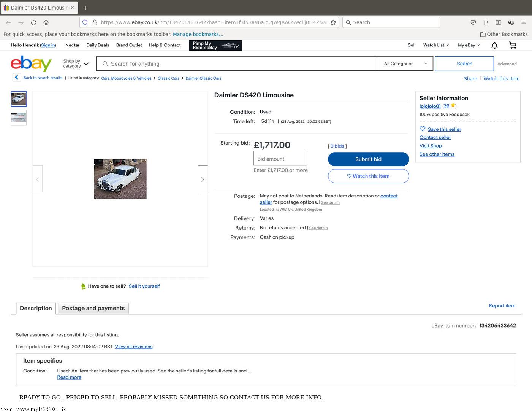Switch to the Description tab
The height and width of the screenshot is (412, 532).
tap(36, 309)
